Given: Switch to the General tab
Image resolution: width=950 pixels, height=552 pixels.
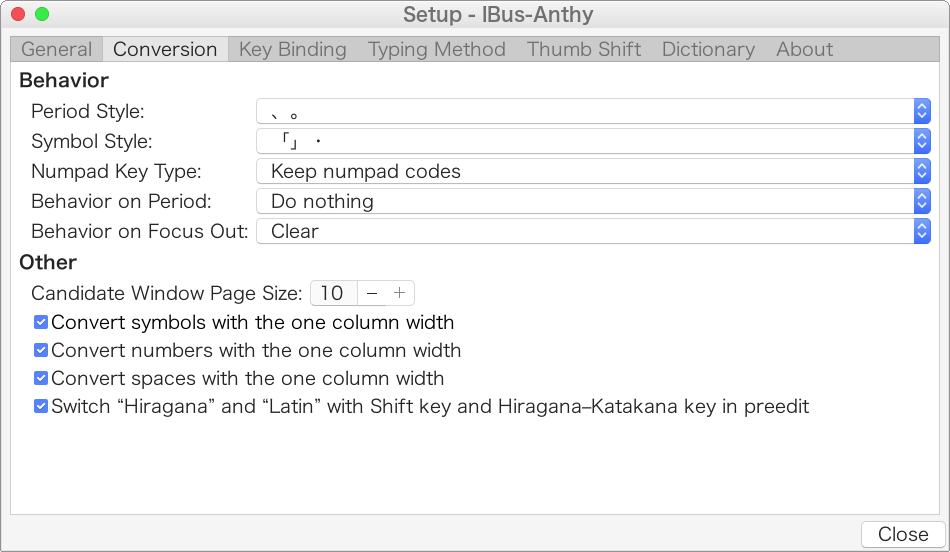Looking at the screenshot, I should (56, 49).
